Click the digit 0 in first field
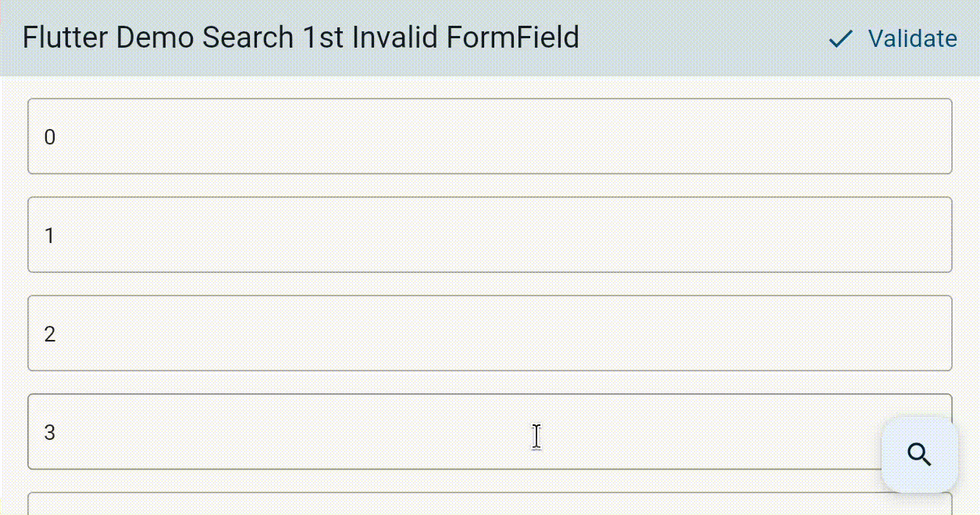980x515 pixels. 50,138
